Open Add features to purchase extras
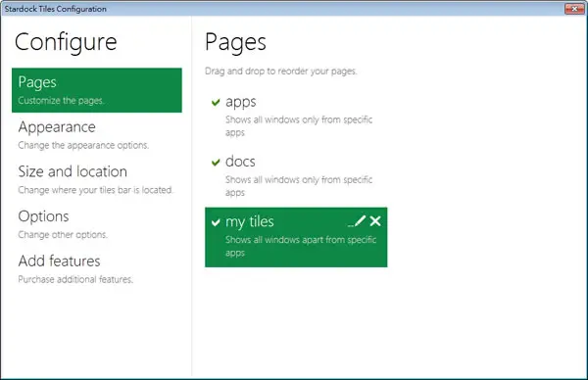The width and height of the screenshot is (588, 380). (x=97, y=268)
